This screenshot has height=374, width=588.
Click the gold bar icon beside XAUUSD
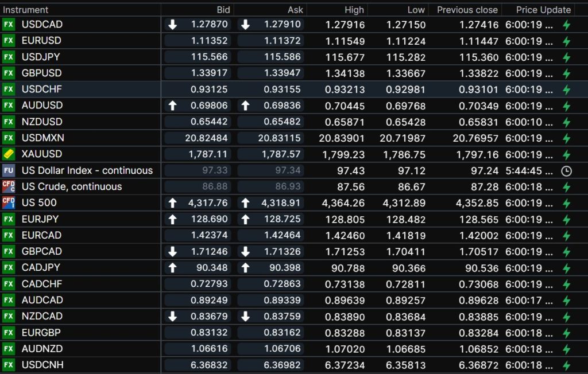pos(9,154)
